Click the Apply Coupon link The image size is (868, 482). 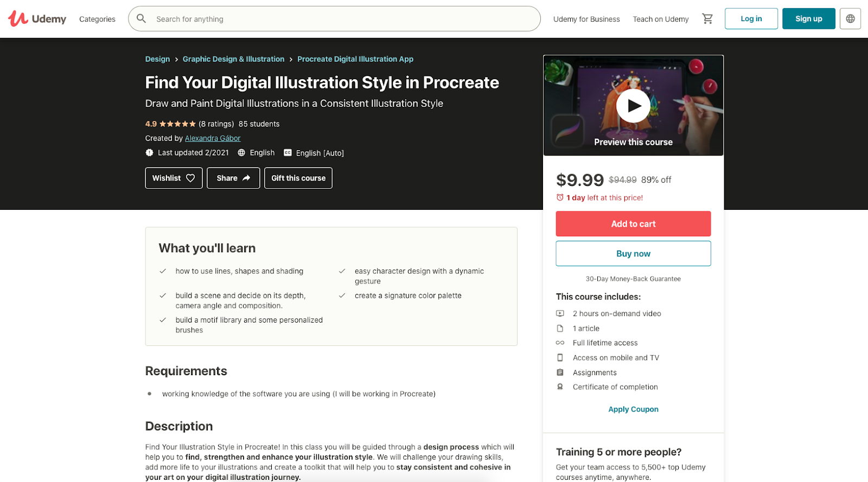(633, 409)
